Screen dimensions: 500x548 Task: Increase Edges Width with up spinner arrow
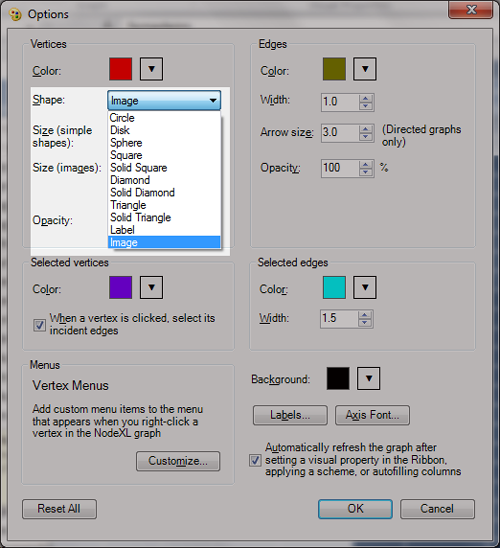(365, 99)
